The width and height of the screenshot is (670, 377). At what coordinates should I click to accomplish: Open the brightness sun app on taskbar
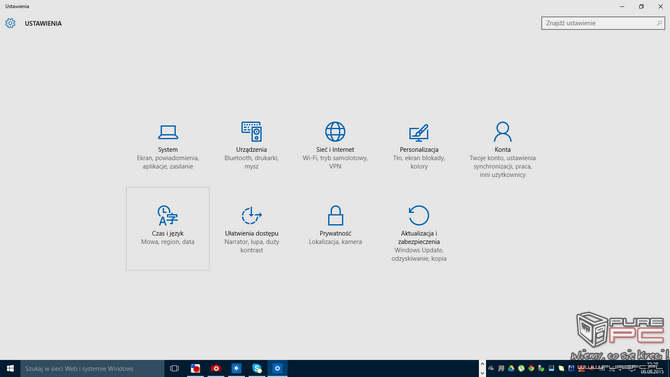click(x=236, y=368)
